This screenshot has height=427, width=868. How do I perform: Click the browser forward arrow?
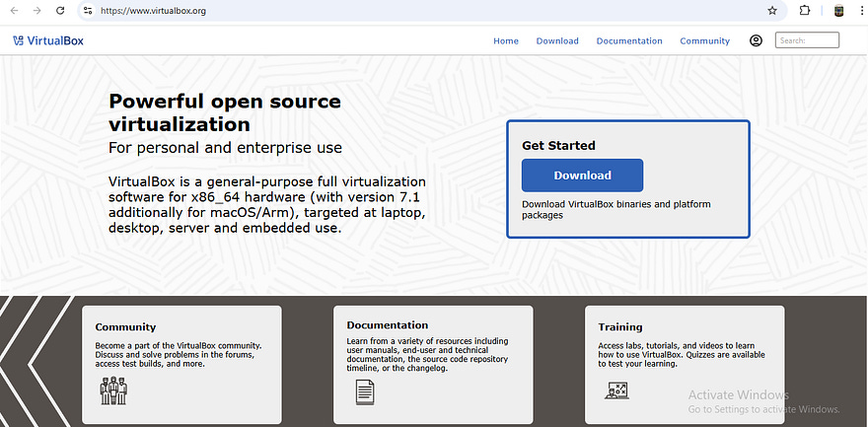(37, 11)
